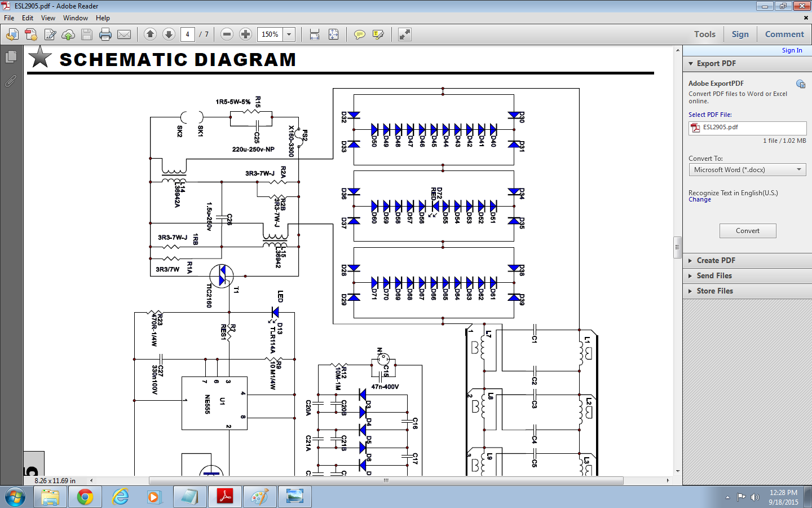Open Paint from the taskbar
This screenshot has height=508, width=812.
(259, 497)
